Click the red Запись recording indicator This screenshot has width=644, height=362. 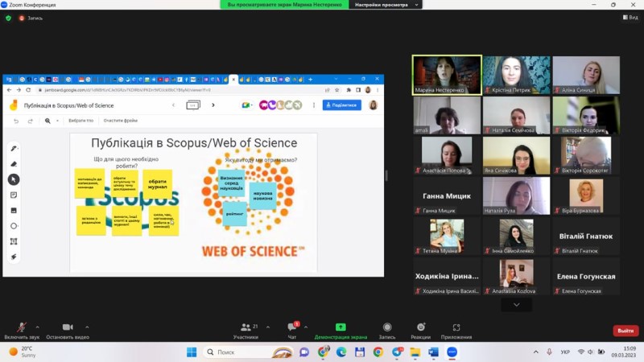point(31,18)
